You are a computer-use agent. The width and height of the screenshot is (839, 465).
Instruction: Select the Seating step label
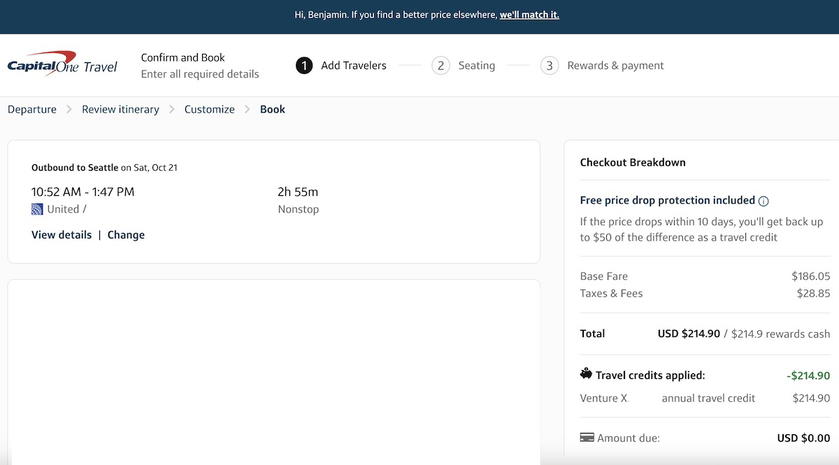point(477,65)
